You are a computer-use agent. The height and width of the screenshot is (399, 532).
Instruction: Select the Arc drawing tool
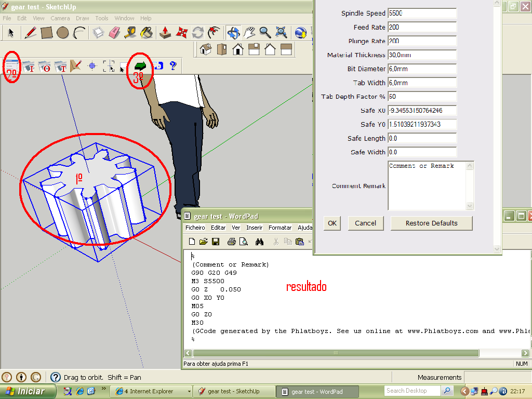(x=79, y=33)
